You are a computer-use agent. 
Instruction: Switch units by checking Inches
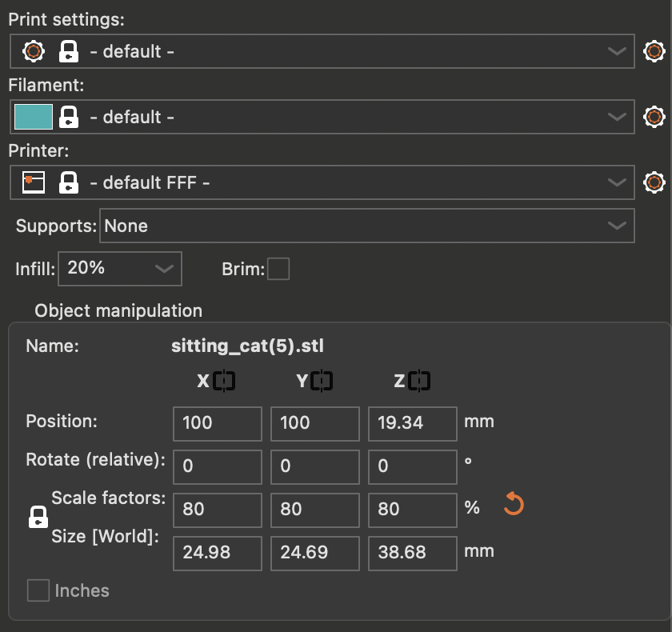click(38, 590)
